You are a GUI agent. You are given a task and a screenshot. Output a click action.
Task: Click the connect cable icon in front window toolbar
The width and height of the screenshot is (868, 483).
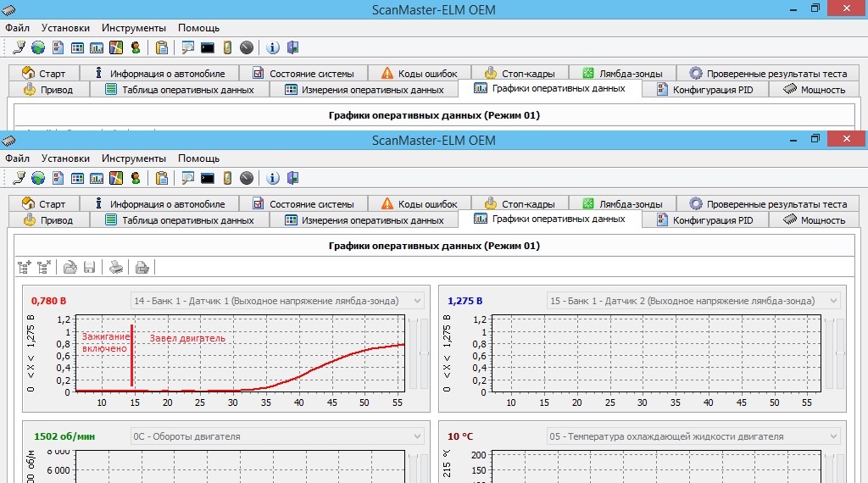(x=19, y=178)
